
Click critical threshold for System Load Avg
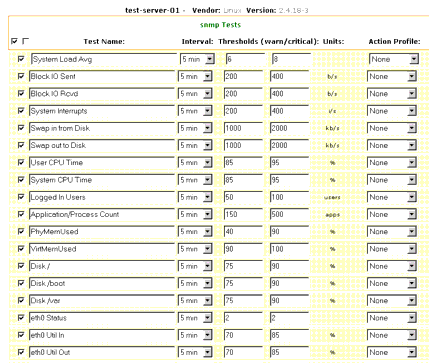pyautogui.click(x=291, y=59)
